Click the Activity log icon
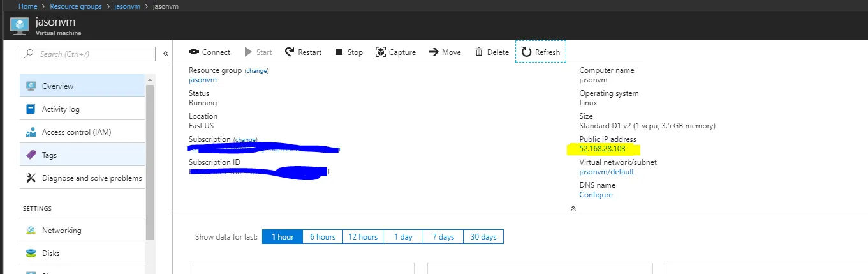Screen dimensions: 868x274 (x=31, y=109)
